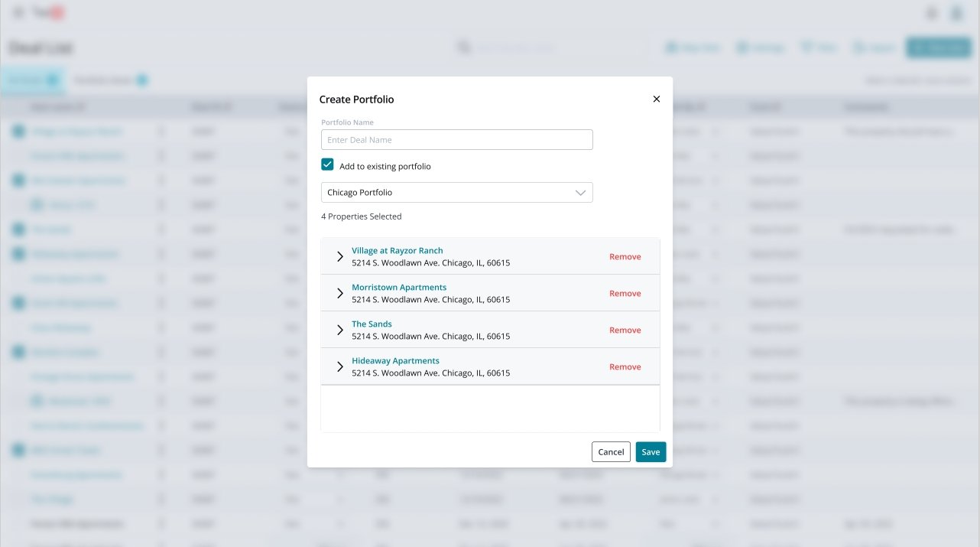The image size is (980, 547).
Task: Open Morristown Apartments link
Action: (x=399, y=287)
